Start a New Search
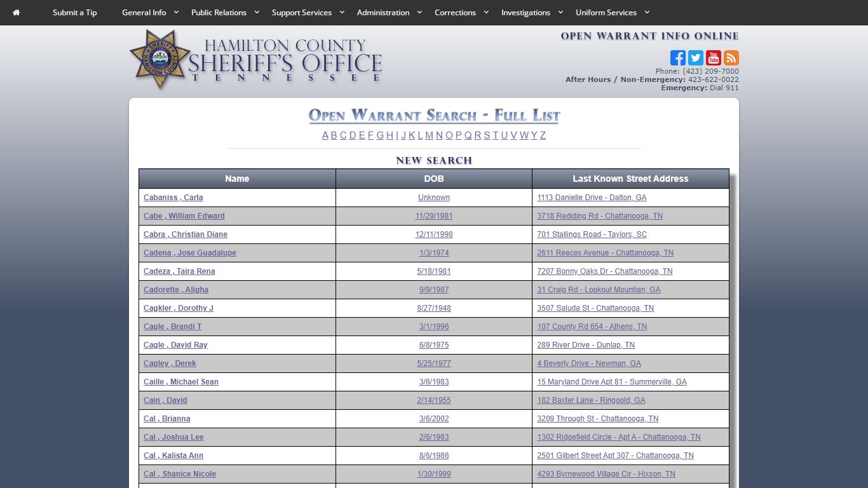Viewport: 868px width, 488px height. pyautogui.click(x=434, y=160)
